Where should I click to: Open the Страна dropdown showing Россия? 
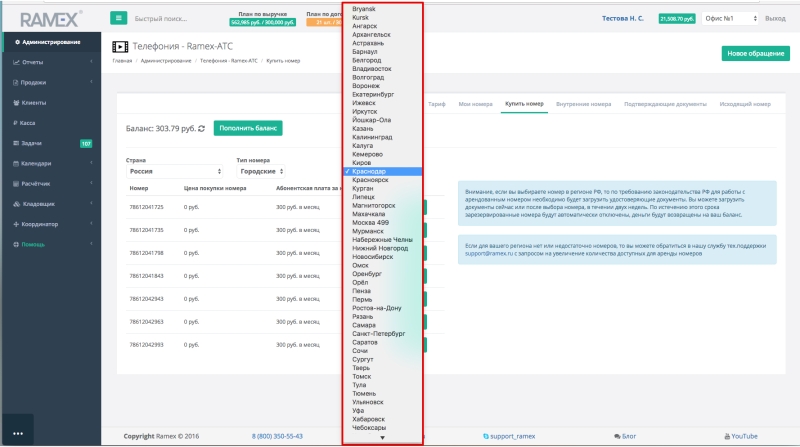(x=174, y=171)
